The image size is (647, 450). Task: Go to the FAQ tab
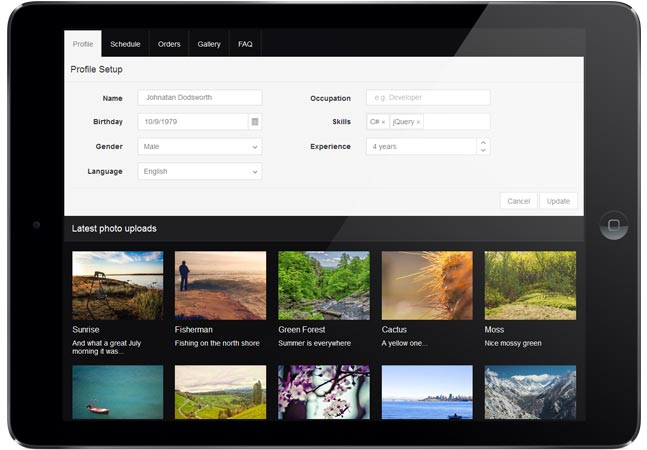[x=245, y=44]
